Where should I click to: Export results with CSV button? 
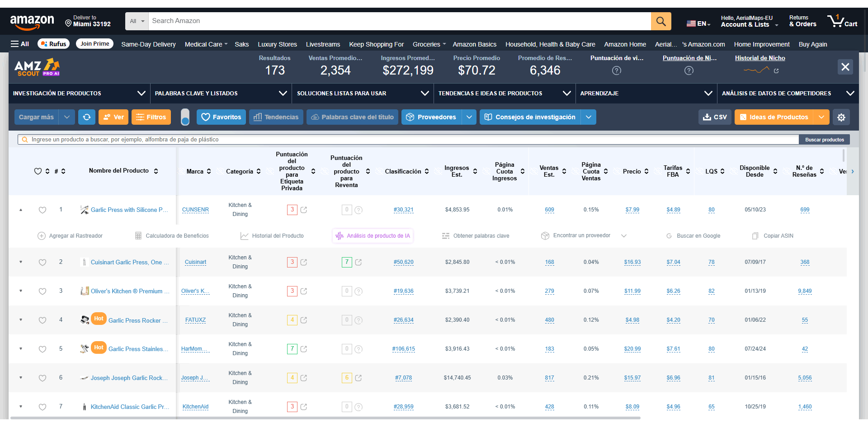click(x=715, y=117)
